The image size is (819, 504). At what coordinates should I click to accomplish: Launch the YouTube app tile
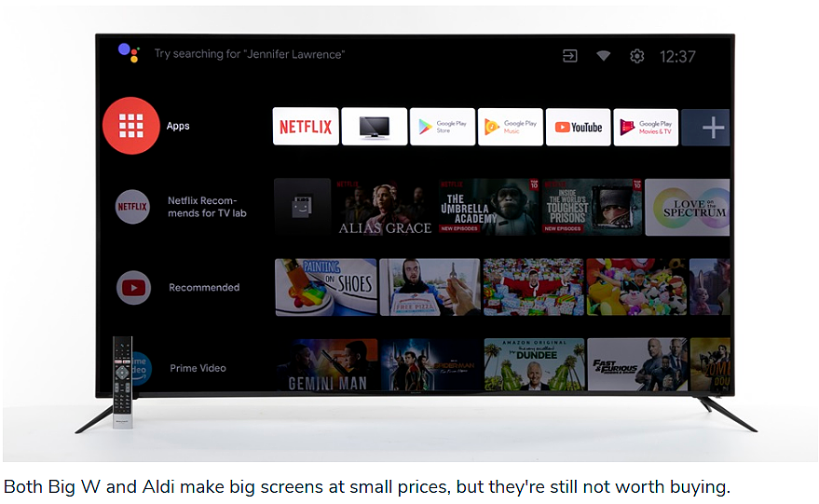coord(579,127)
